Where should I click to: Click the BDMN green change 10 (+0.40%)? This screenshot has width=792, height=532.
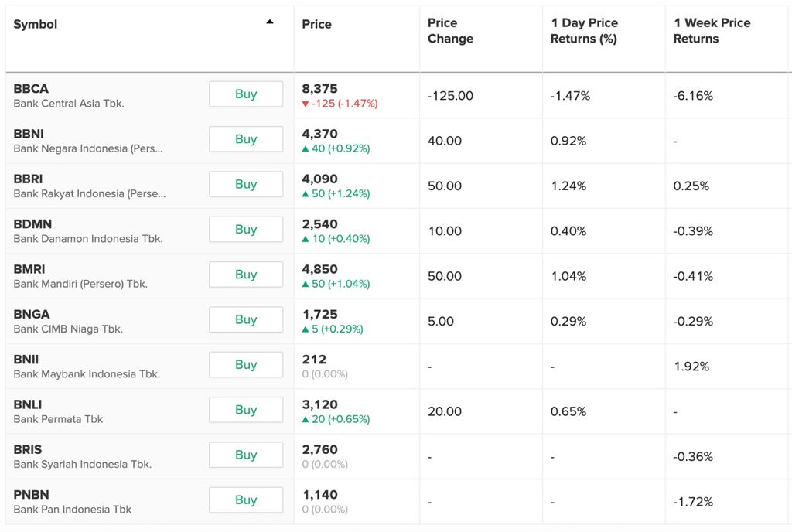click(336, 239)
